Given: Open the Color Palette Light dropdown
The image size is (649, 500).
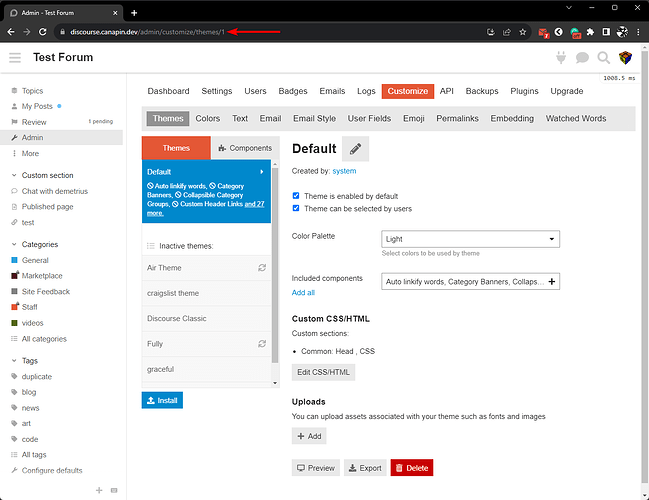Looking at the screenshot, I should 470,239.
